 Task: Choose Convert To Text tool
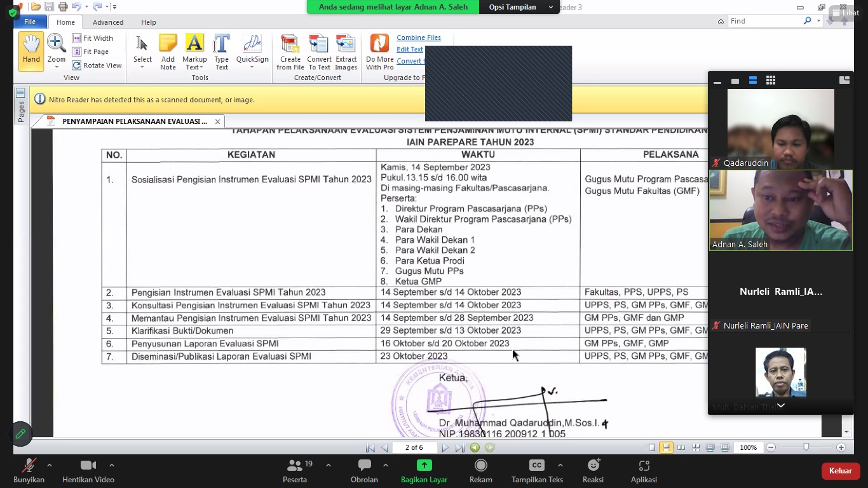coord(319,51)
